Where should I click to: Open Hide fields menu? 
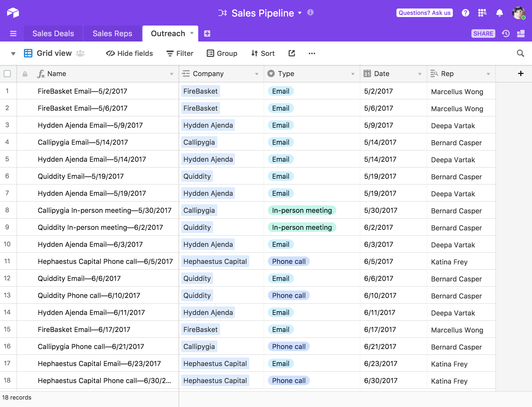click(x=129, y=53)
